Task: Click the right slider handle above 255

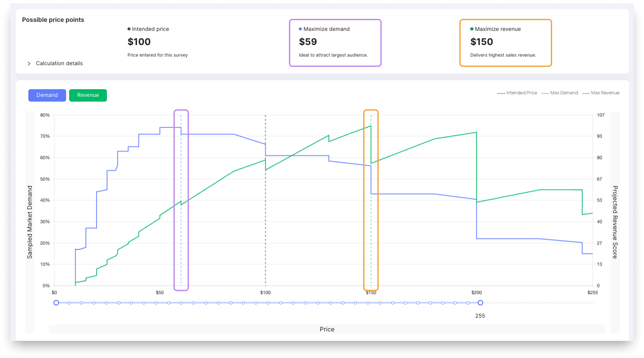Action: point(480,303)
